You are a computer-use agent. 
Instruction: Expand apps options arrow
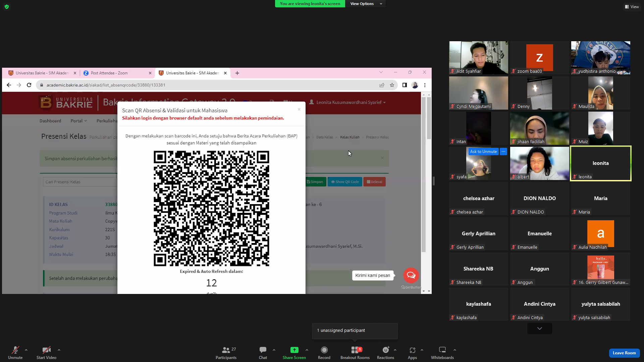point(422,350)
